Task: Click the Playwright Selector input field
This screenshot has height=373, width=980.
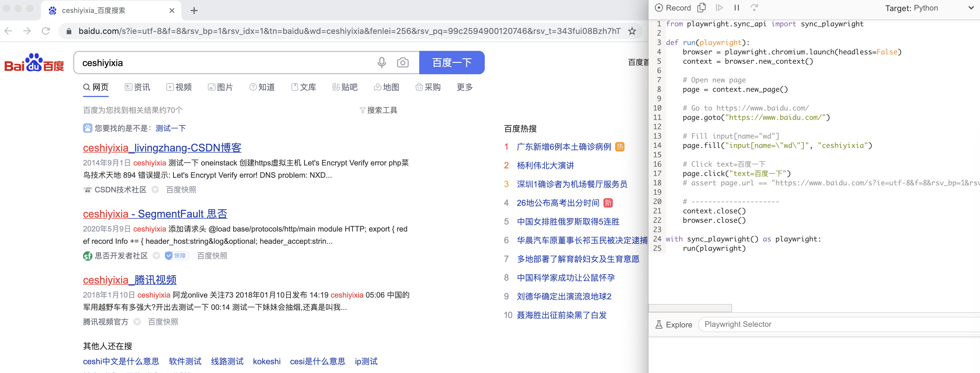Action: click(x=837, y=324)
